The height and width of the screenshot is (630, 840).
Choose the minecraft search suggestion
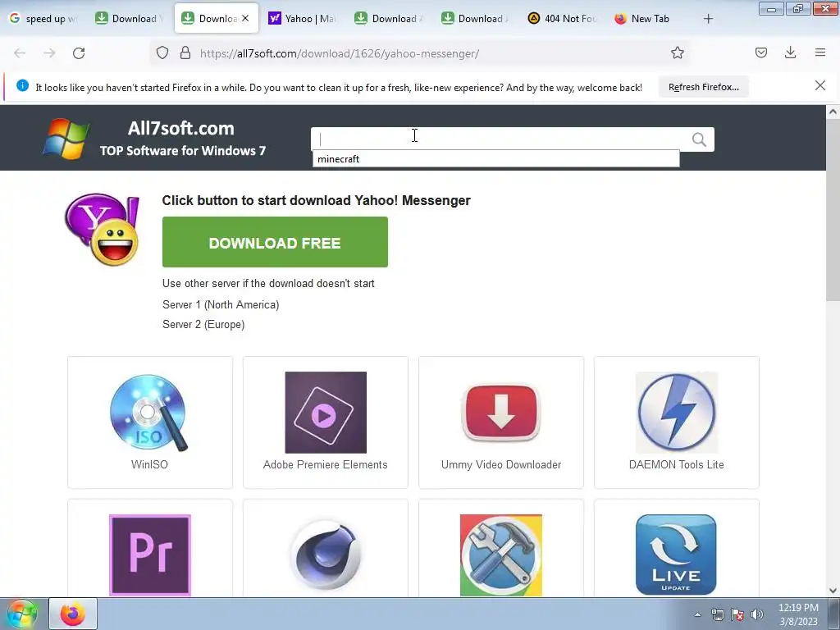coord(496,159)
